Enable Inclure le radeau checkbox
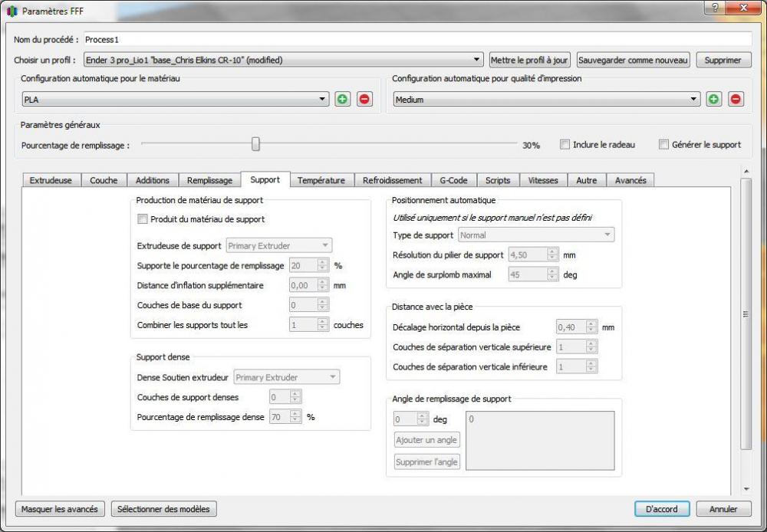 565,145
